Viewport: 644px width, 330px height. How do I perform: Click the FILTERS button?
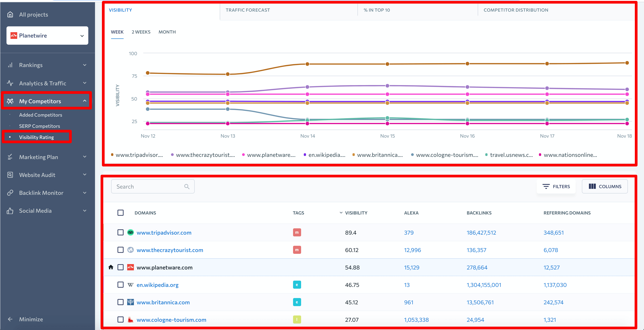pyautogui.click(x=556, y=186)
